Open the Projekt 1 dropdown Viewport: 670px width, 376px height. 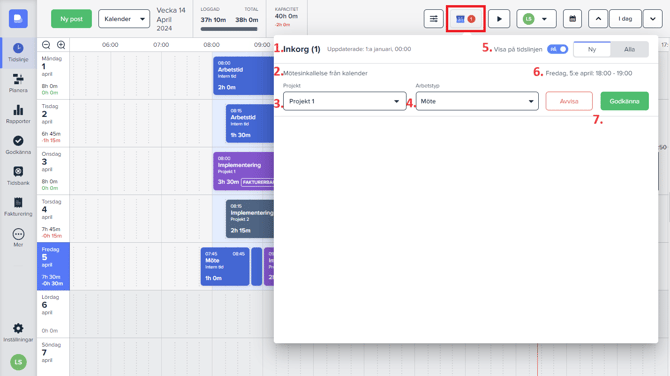pos(344,101)
